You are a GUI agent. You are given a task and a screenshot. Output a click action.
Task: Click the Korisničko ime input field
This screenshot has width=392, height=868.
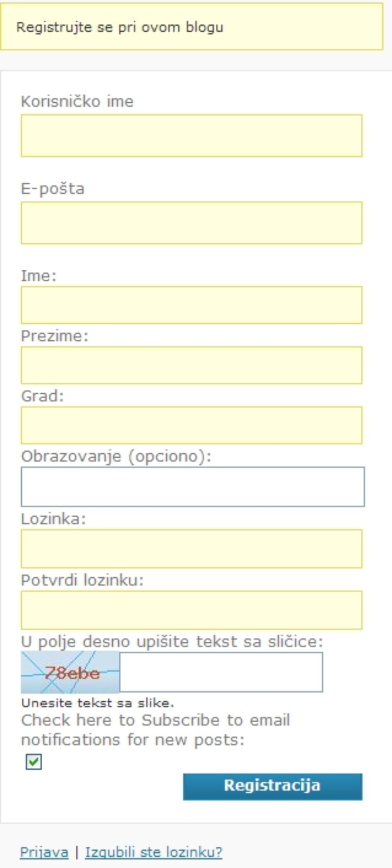pos(191,135)
